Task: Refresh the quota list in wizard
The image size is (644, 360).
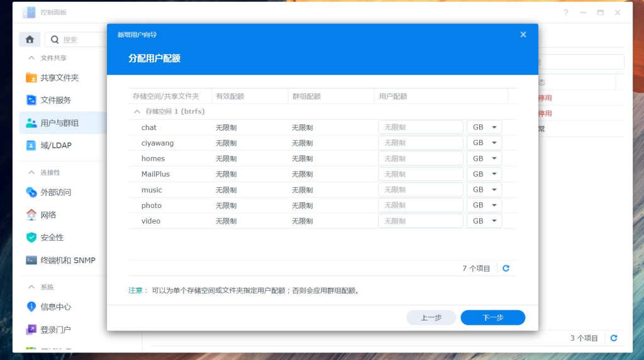Action: pos(506,268)
